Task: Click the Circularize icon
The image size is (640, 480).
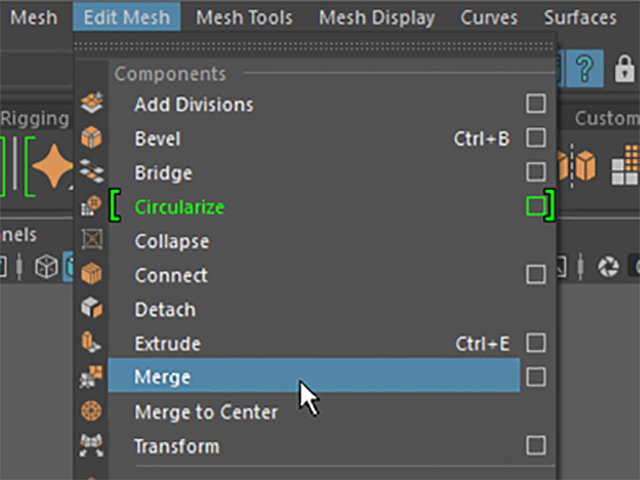Action: tap(91, 205)
